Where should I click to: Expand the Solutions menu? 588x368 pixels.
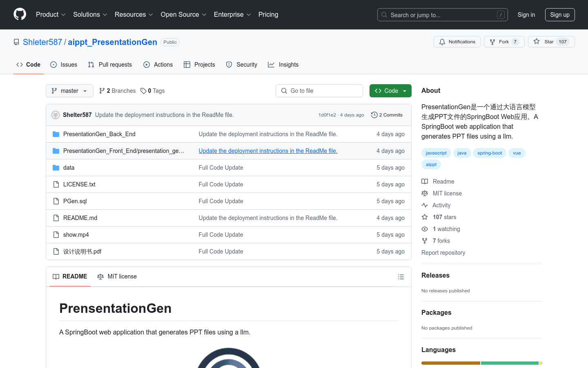(x=90, y=14)
